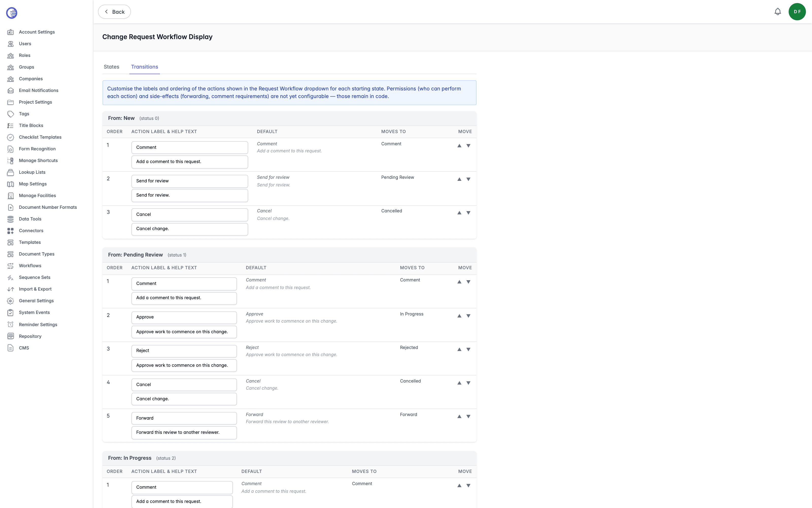The height and width of the screenshot is (508, 812).
Task: Click the Checklist Templates check icon
Action: (11, 137)
